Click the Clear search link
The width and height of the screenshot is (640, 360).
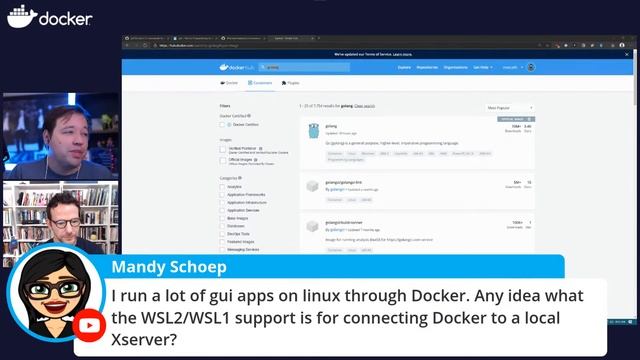pyautogui.click(x=364, y=106)
